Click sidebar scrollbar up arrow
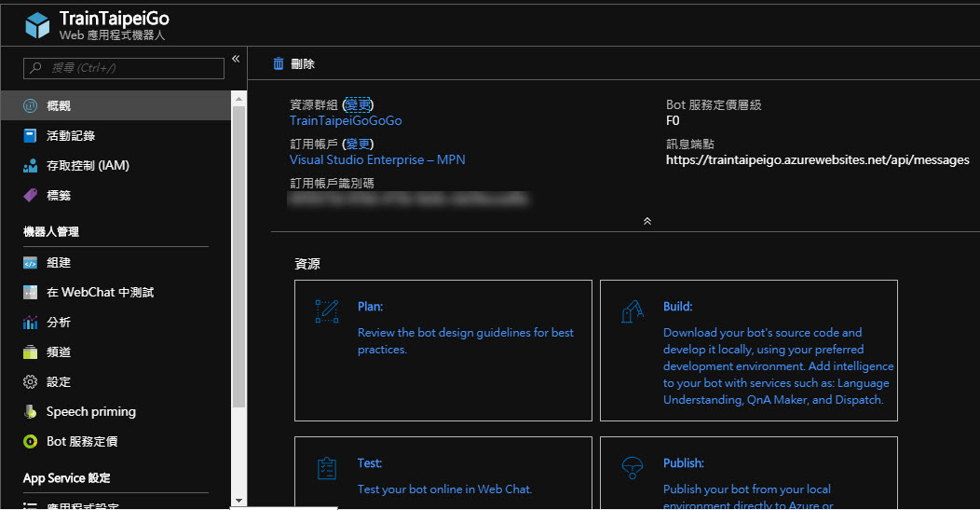 pos(238,99)
